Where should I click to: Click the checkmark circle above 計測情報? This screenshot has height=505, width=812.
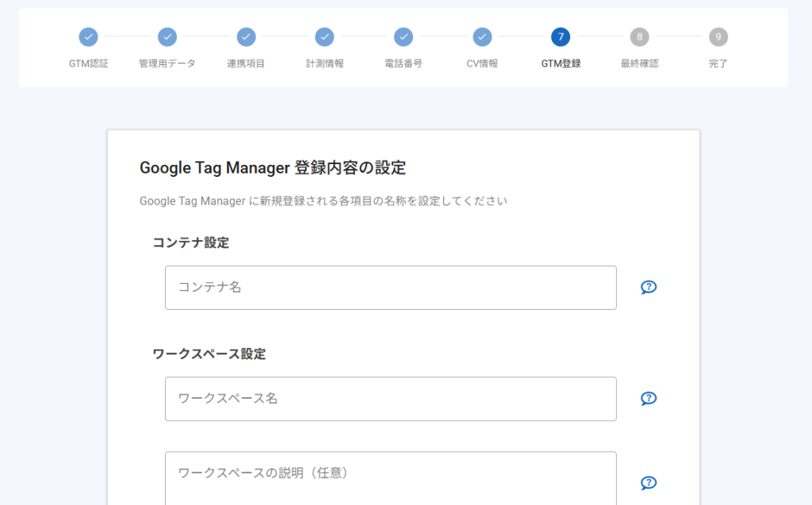324,36
